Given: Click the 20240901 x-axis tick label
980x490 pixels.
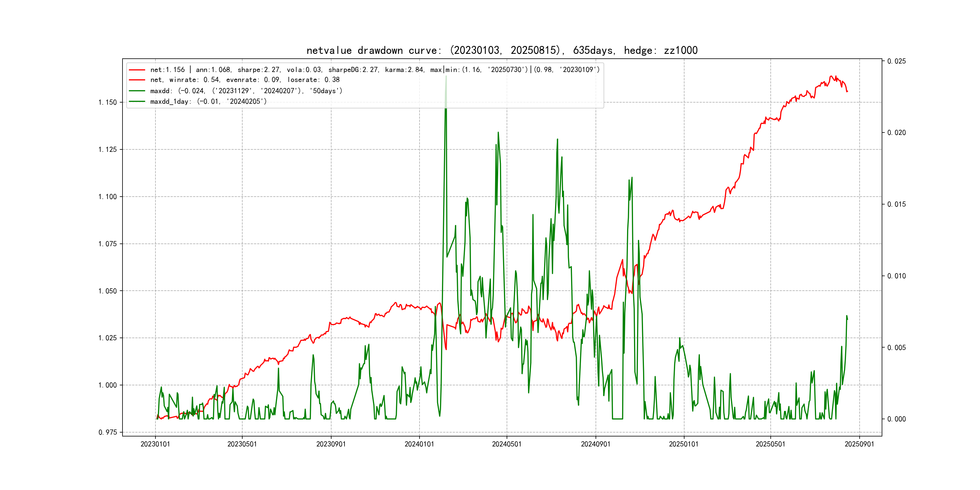Looking at the screenshot, I should [595, 444].
